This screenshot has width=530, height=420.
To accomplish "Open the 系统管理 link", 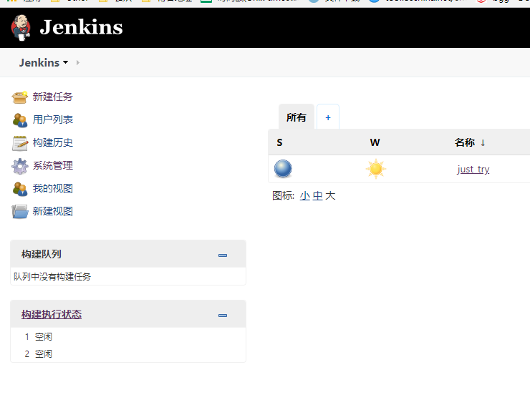I will 53,165.
